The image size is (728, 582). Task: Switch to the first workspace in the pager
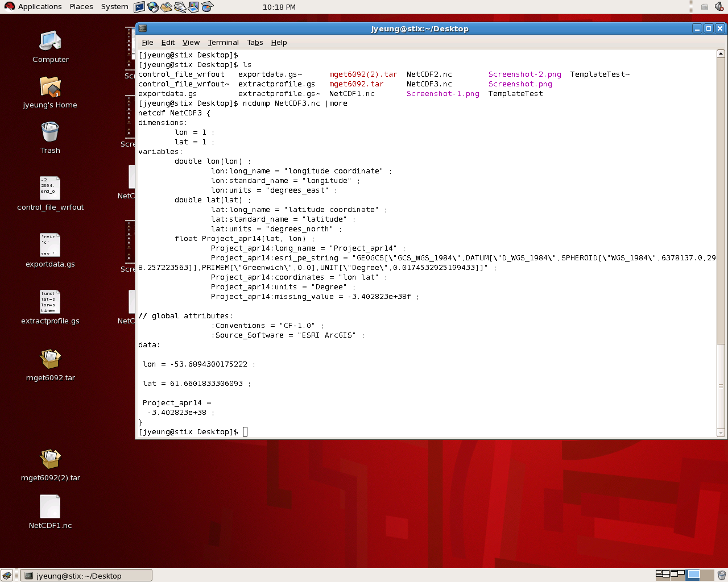663,575
